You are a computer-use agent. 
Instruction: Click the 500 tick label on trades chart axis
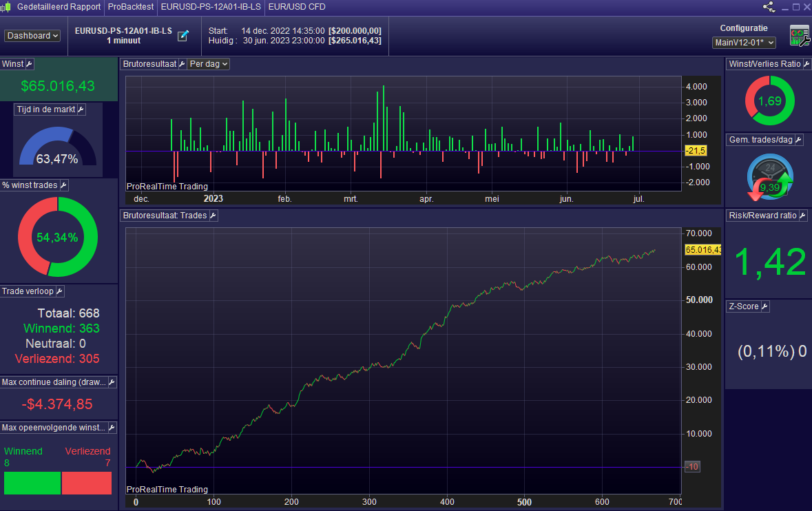click(x=524, y=501)
